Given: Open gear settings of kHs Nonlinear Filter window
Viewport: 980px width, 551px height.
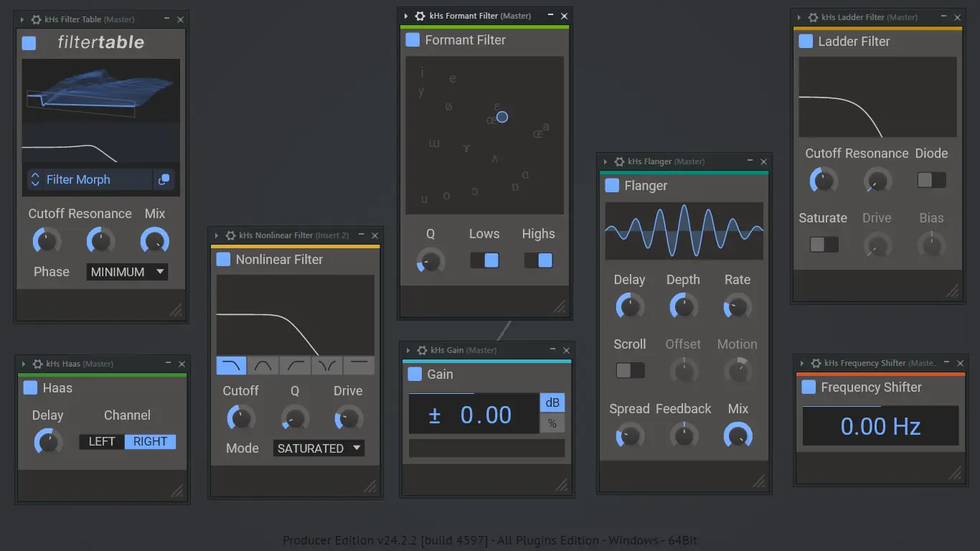Looking at the screenshot, I should [230, 235].
